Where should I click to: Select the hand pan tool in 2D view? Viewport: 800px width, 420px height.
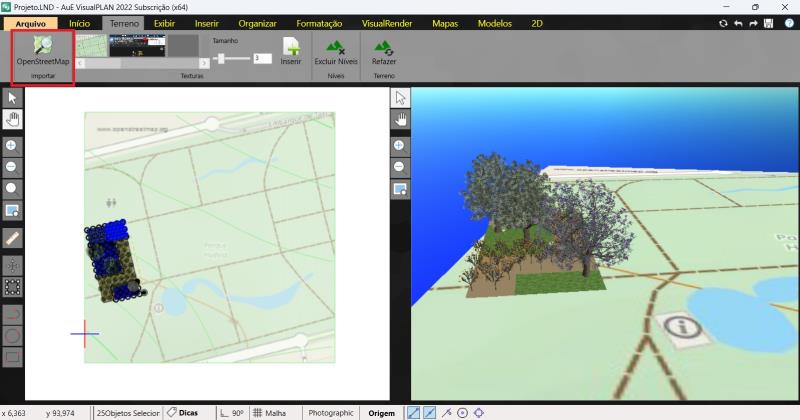[13, 119]
